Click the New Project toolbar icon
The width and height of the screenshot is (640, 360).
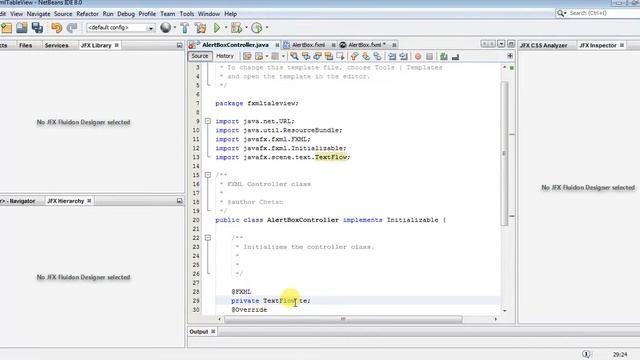pyautogui.click(x=7, y=28)
